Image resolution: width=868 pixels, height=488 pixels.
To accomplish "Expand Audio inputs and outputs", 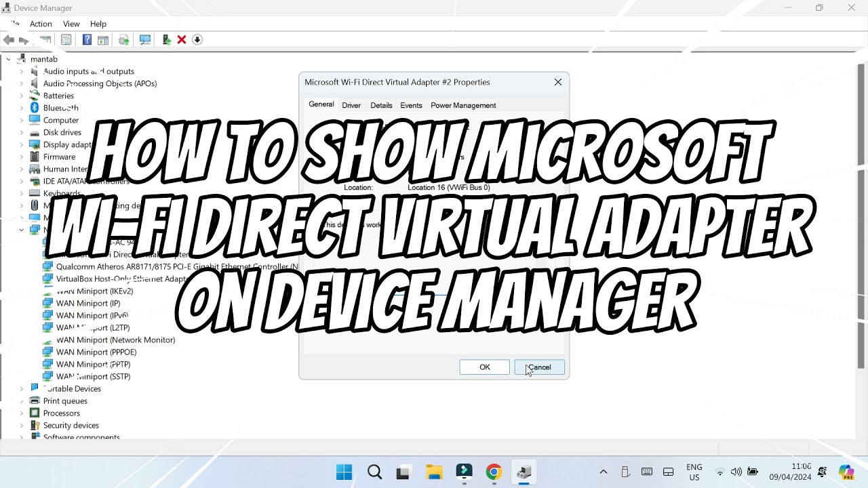I will (x=22, y=71).
